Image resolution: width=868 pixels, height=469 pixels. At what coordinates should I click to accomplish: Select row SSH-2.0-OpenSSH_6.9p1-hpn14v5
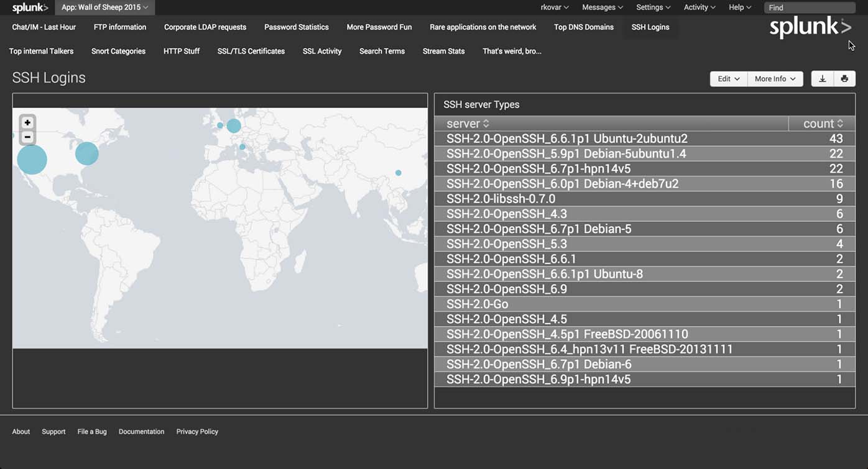(645, 380)
